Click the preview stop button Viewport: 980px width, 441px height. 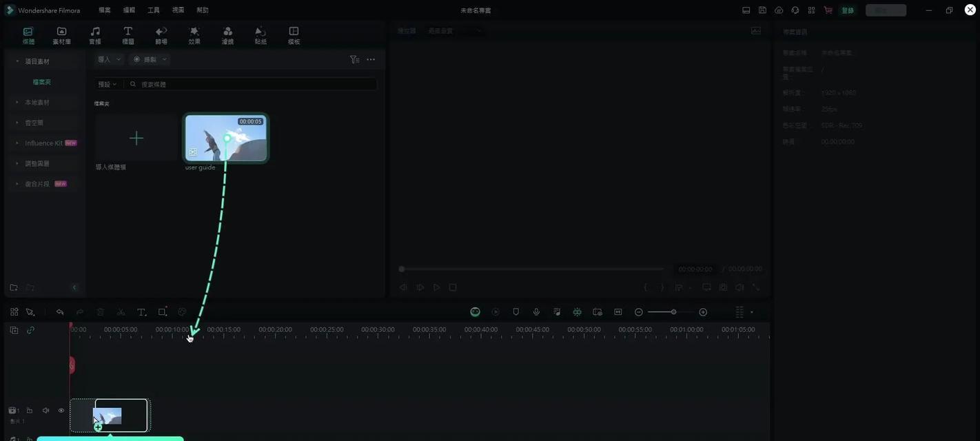tap(453, 287)
